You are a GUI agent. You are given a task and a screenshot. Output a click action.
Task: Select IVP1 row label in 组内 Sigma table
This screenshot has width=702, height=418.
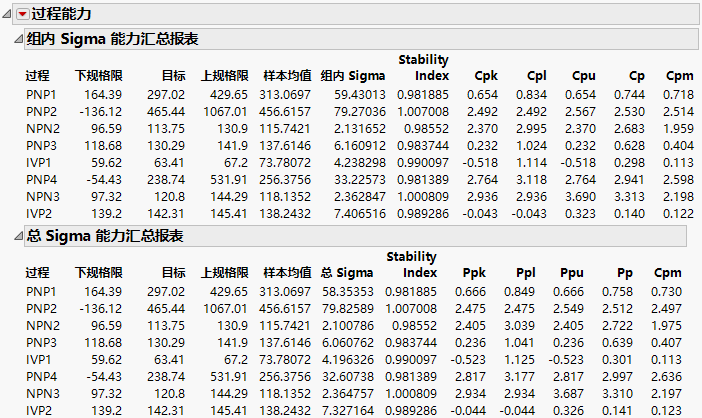(39, 163)
